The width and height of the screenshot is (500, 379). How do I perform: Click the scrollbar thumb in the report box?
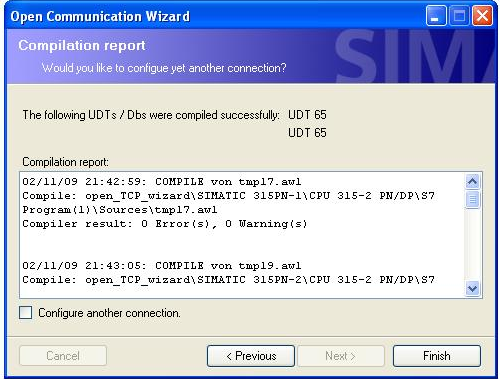click(472, 199)
